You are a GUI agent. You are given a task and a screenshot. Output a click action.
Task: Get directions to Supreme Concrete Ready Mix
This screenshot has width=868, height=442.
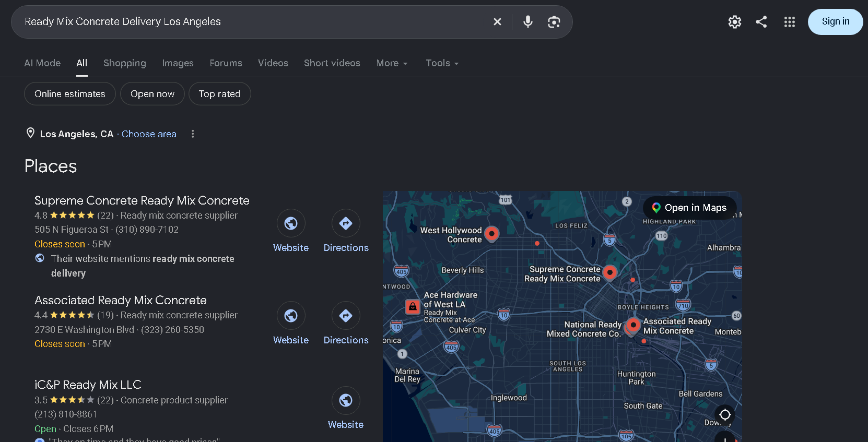tap(346, 223)
